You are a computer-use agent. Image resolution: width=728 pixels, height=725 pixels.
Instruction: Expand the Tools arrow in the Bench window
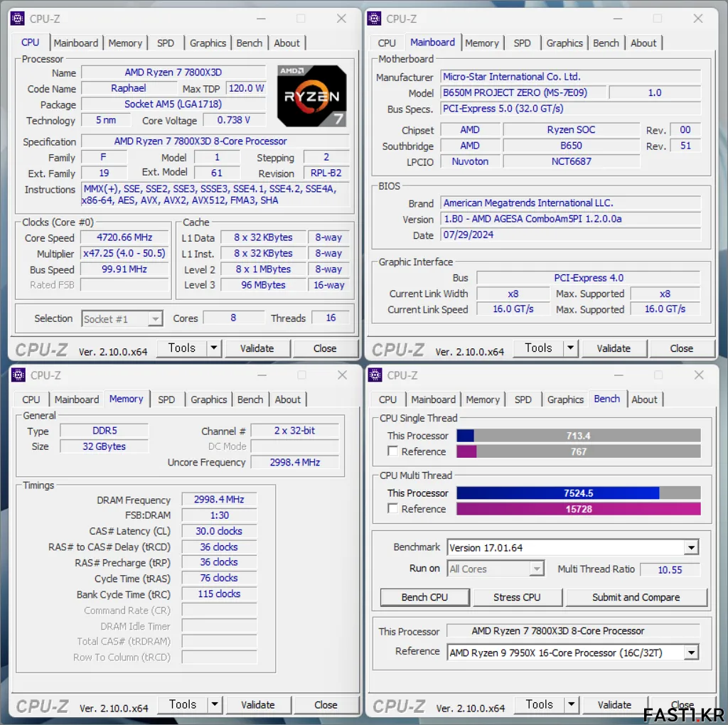point(572,704)
